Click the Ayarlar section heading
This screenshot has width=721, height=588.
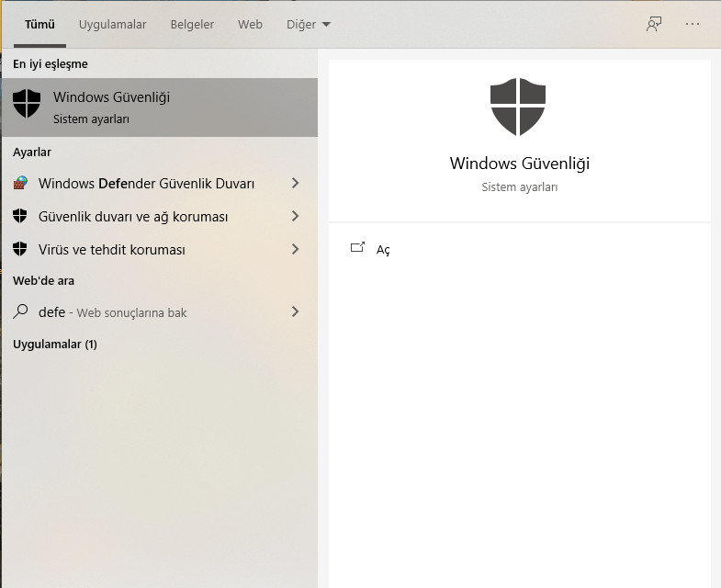pos(32,152)
